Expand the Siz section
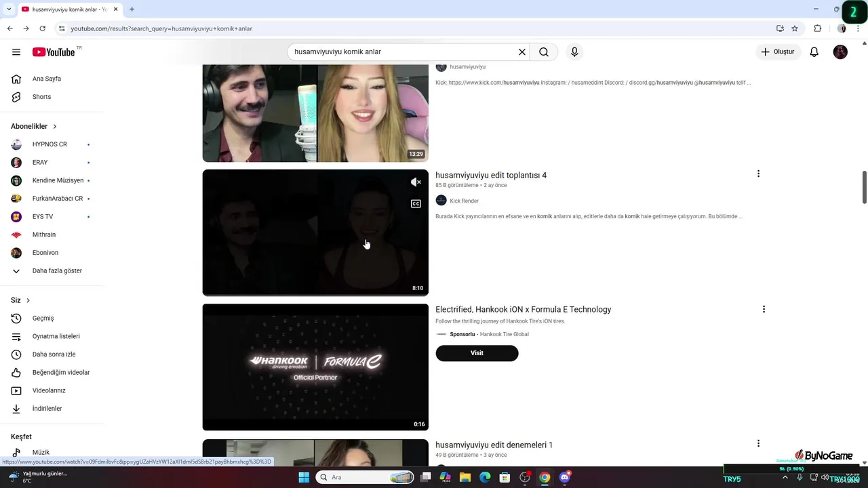 point(20,300)
